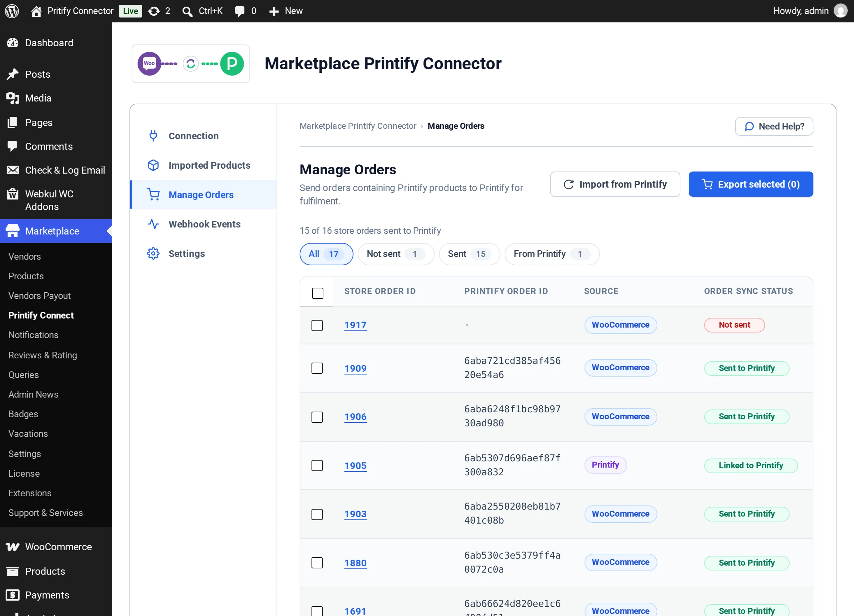
Task: Open Support & Services submenu item
Action: click(45, 512)
